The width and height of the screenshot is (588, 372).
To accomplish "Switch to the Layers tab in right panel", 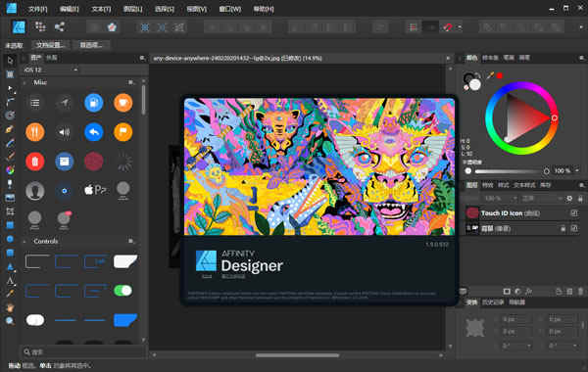I will tap(471, 185).
